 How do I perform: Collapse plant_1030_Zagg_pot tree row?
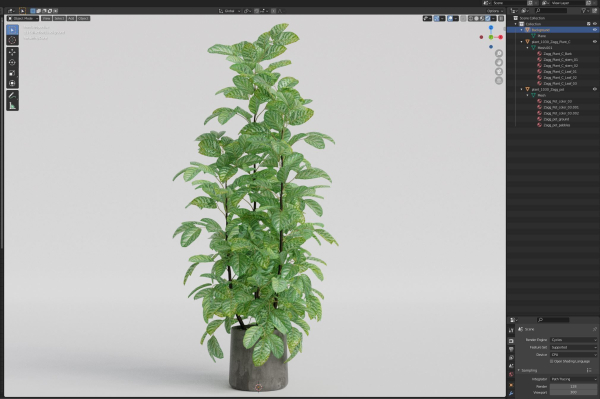[522, 89]
